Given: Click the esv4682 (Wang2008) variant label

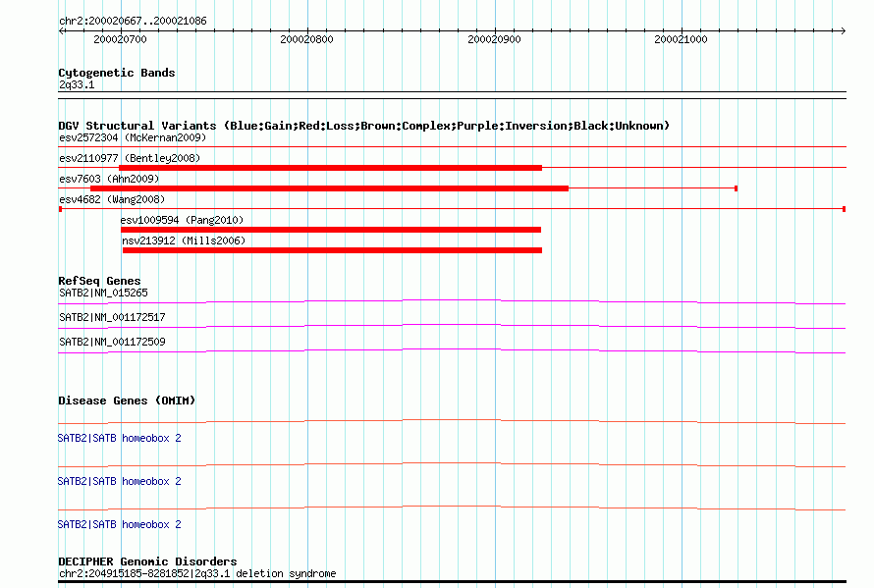Looking at the screenshot, I should (112, 199).
